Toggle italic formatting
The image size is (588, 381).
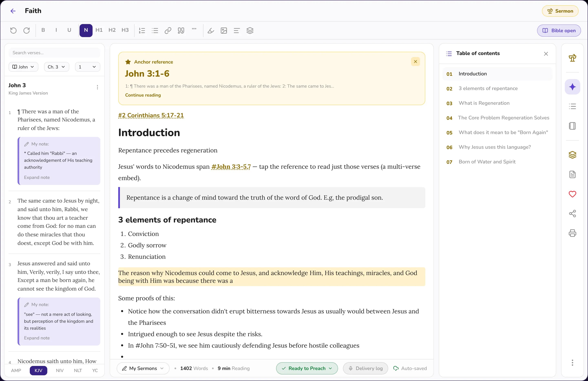[x=56, y=30]
